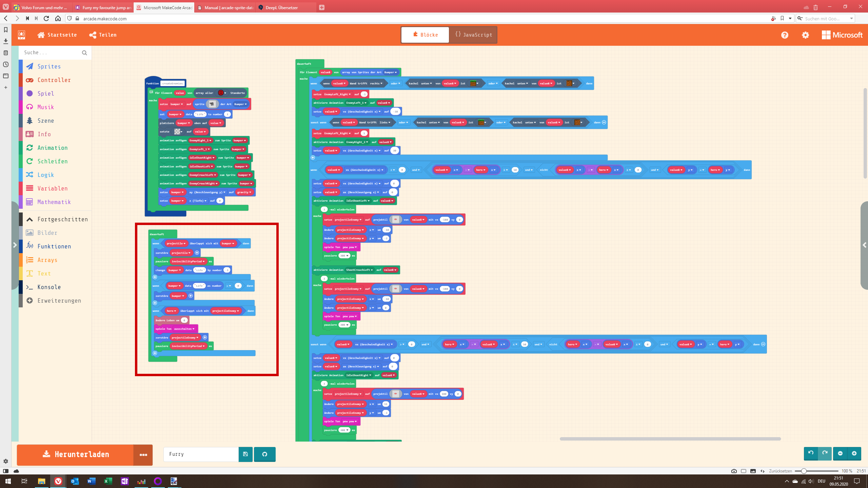Screen dimensions: 868x488
Task: Click the redo arrow button
Action: 825,453
